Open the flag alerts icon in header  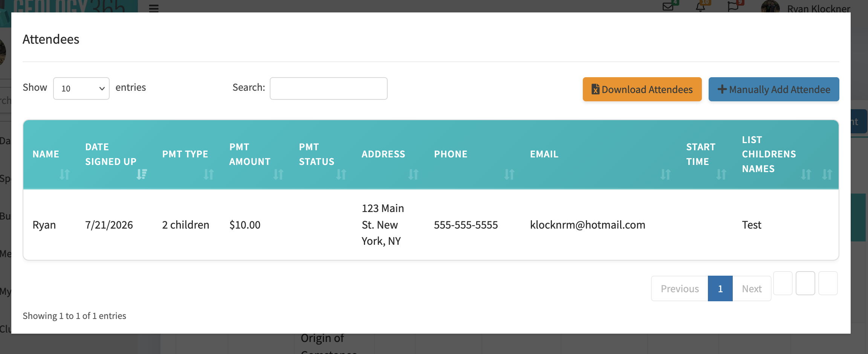[x=733, y=6]
